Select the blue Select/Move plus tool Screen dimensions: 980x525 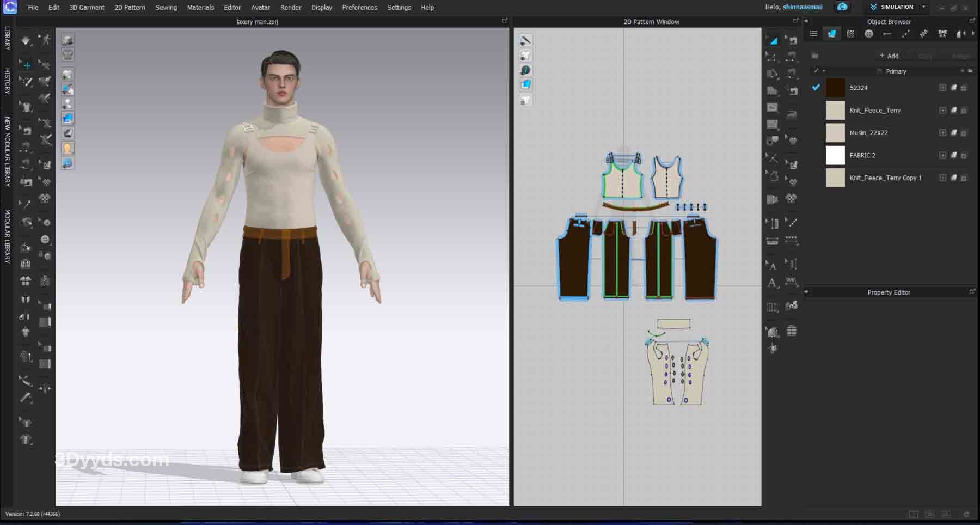pos(26,65)
